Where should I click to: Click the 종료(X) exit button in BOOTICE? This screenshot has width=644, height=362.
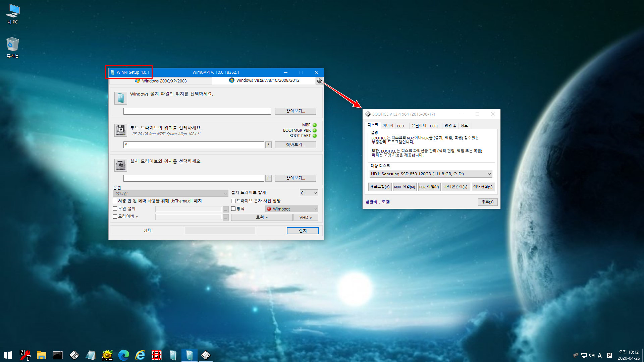(487, 202)
